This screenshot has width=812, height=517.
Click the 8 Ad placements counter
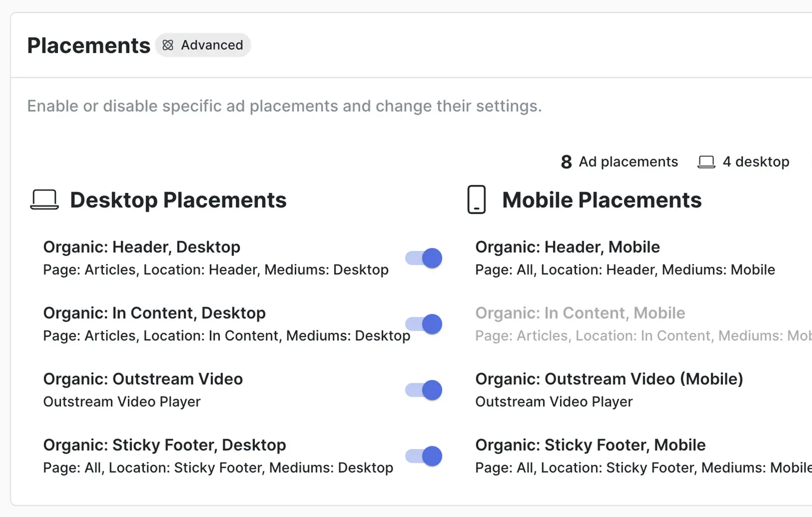[619, 162]
